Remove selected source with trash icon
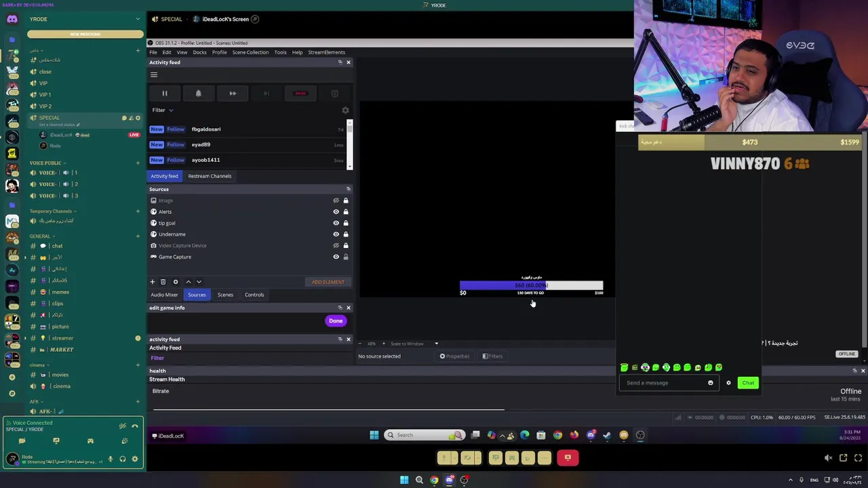This screenshot has width=868, height=488. click(163, 282)
